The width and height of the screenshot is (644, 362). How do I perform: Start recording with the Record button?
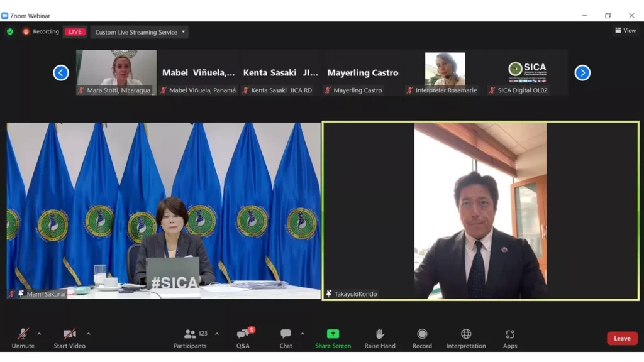[422, 338]
